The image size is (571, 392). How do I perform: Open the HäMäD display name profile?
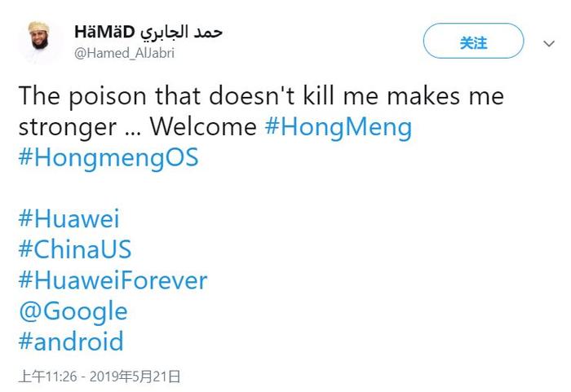click(x=104, y=32)
